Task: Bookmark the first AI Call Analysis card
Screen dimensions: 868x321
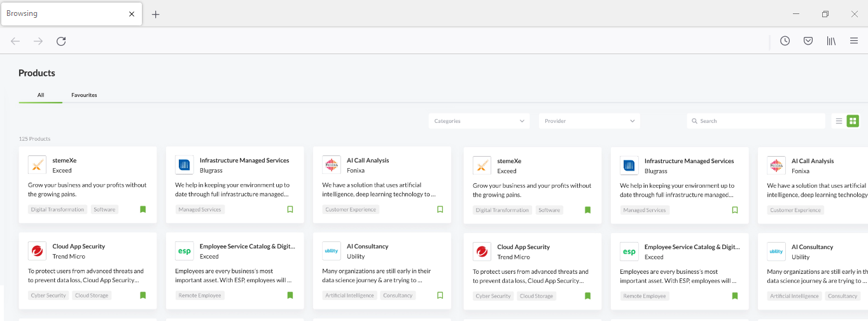Action: coord(440,209)
